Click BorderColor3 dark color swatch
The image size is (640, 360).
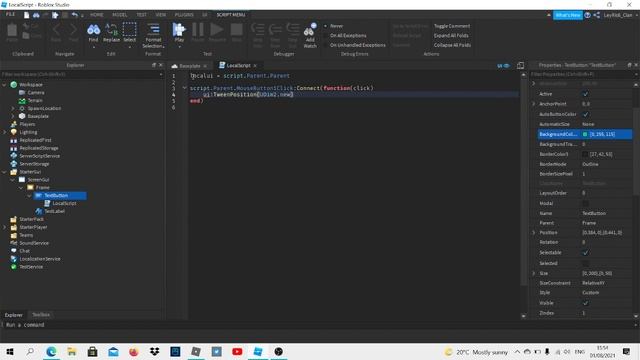585,154
